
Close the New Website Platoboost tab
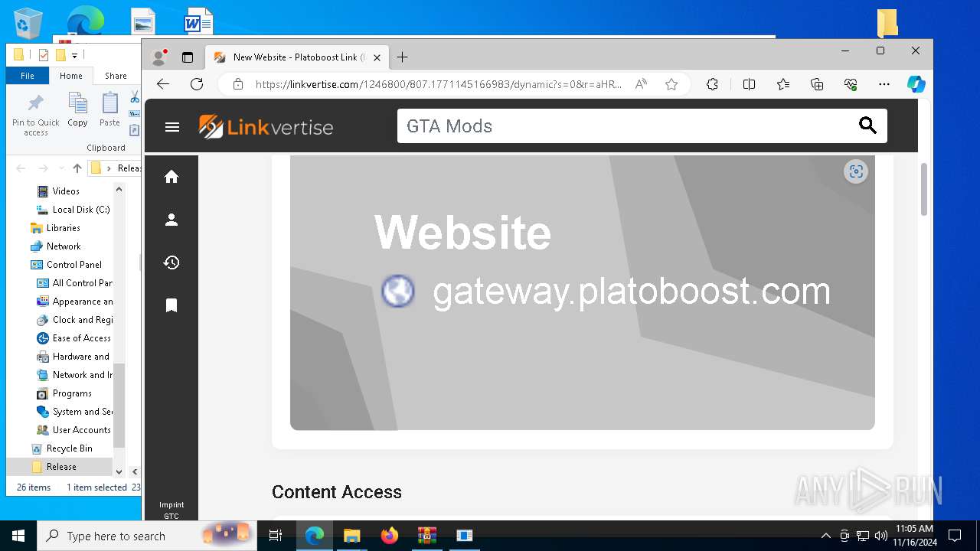tap(377, 57)
